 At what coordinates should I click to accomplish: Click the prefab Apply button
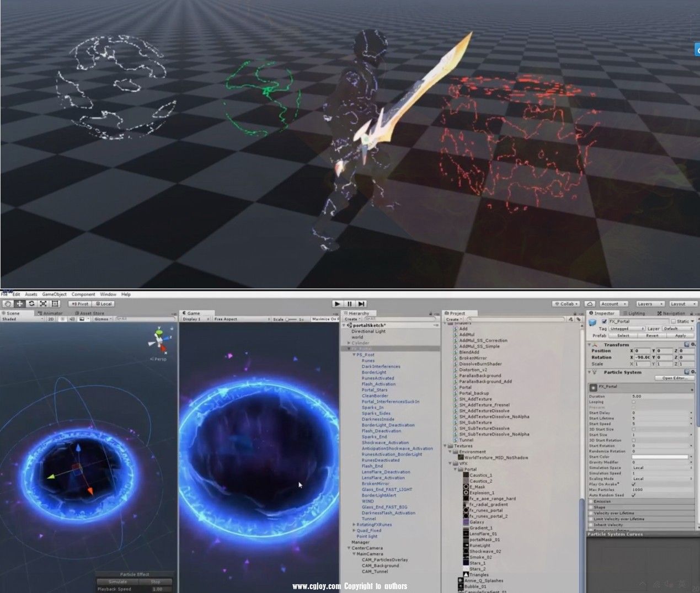click(x=681, y=335)
